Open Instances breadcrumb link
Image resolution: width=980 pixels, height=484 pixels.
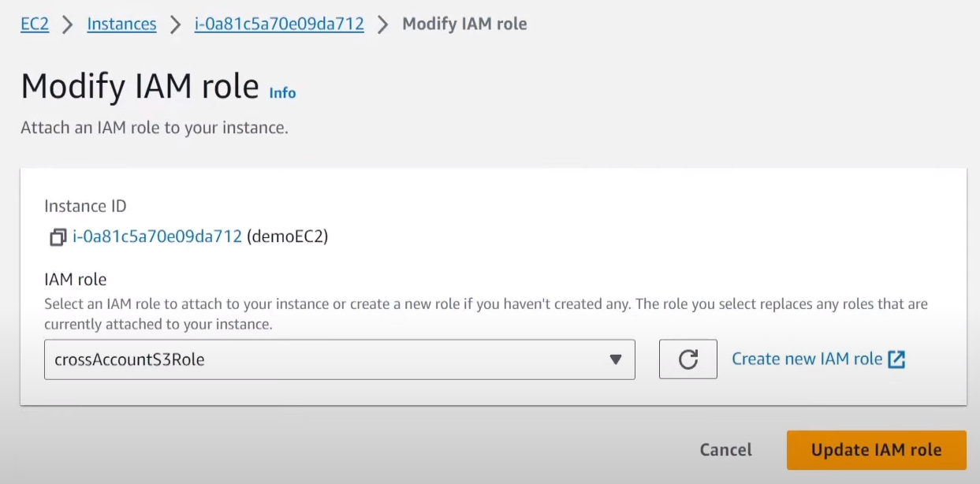pyautogui.click(x=121, y=24)
